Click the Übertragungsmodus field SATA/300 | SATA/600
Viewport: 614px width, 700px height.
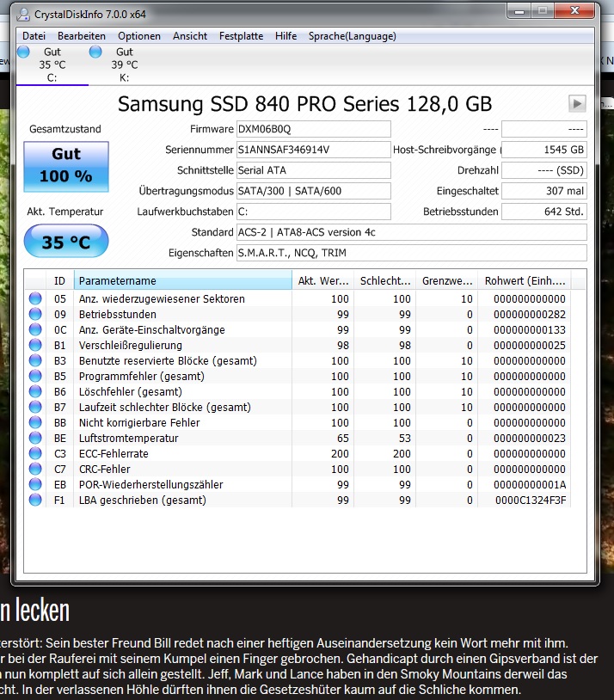(x=314, y=191)
